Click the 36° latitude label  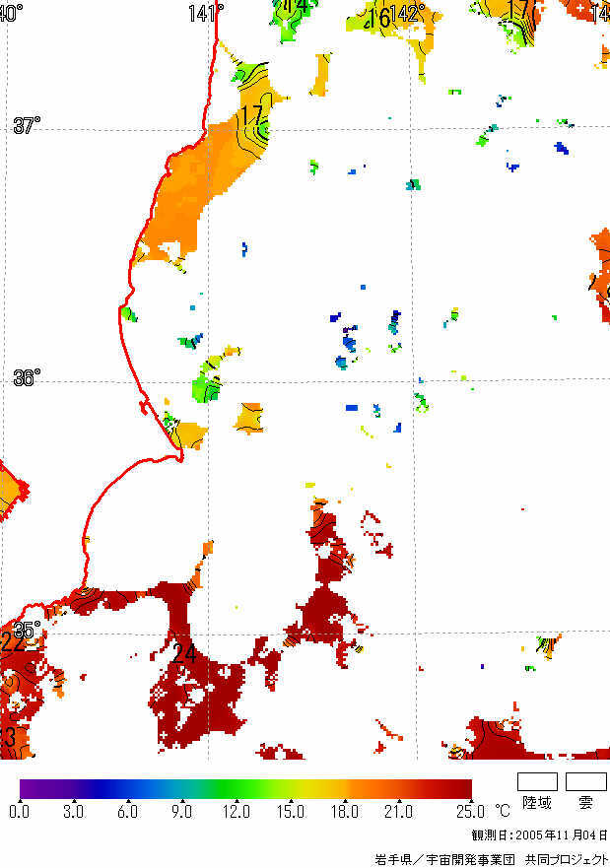pyautogui.click(x=28, y=377)
